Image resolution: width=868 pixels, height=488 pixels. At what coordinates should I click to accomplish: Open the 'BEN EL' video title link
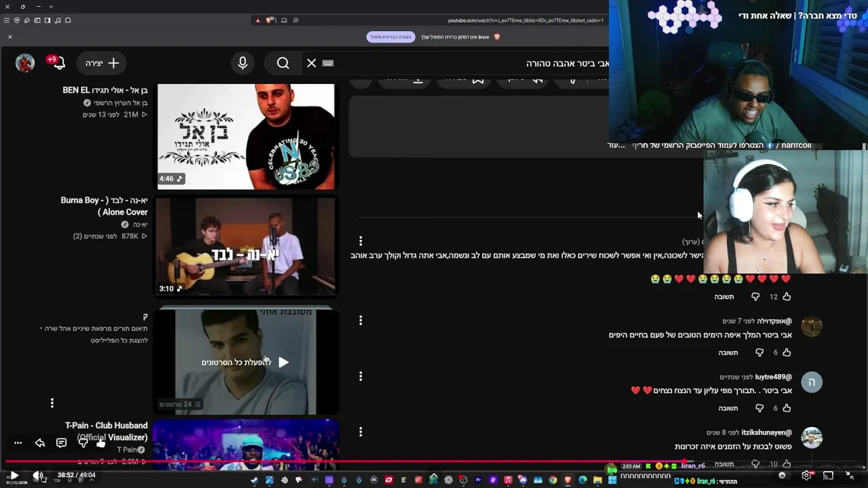click(x=105, y=90)
